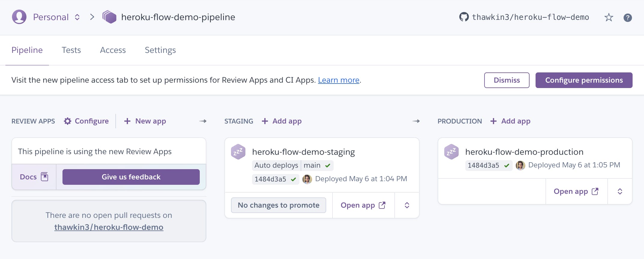Click the Auto deploys label in staging
Viewport: 644px width, 259px height.
click(x=276, y=165)
